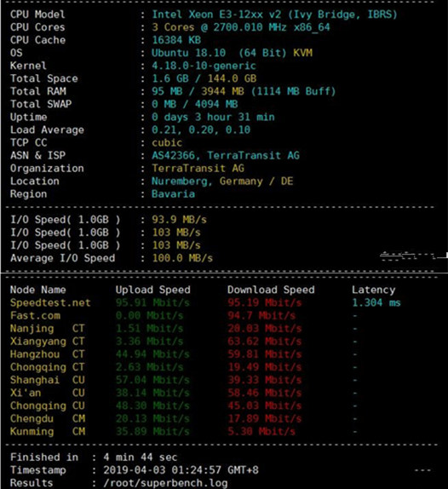Click the CPU Model value text
Image resolution: width=448 pixels, height=489 pixels.
(274, 14)
